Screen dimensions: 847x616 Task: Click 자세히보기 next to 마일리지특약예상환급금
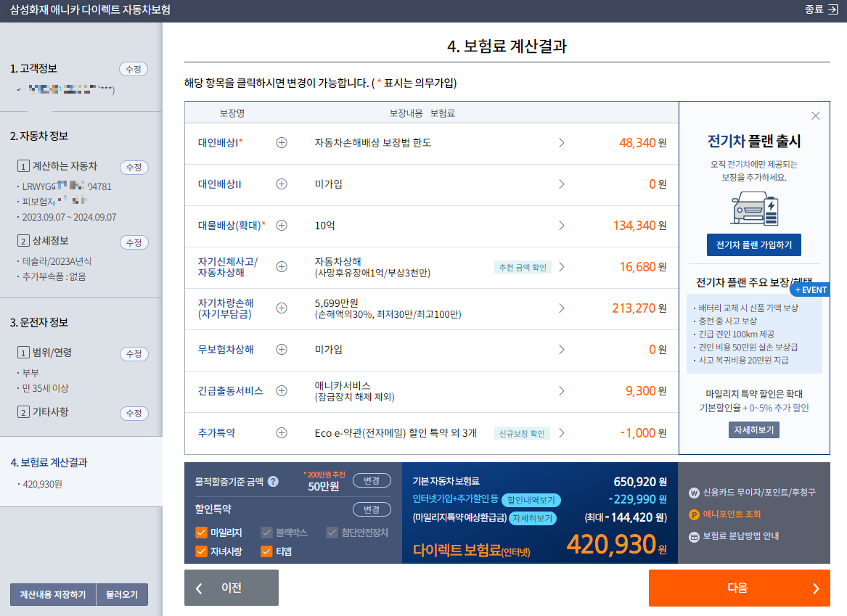coord(533,518)
